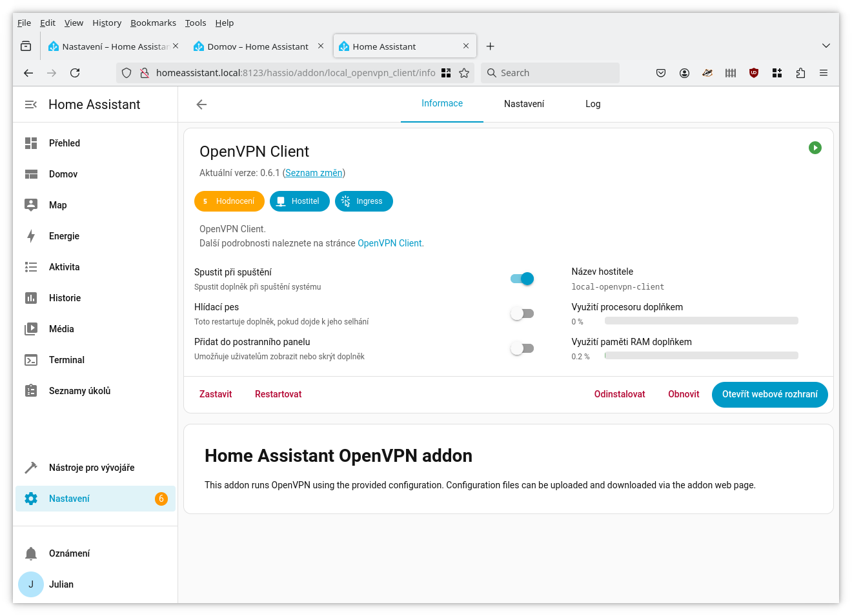Viewport: 852px width, 616px height.
Task: Open Nástroje pro vývojáře
Action: coord(96,468)
